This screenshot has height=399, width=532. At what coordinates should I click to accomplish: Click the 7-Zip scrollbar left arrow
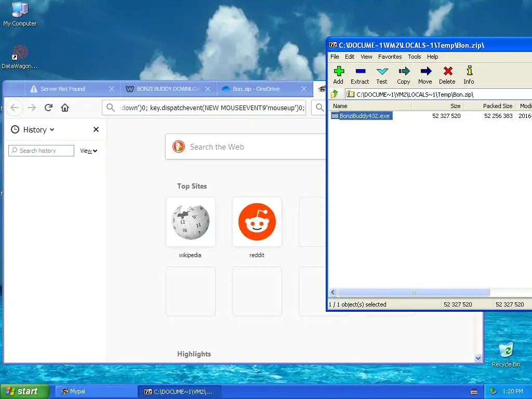click(333, 292)
